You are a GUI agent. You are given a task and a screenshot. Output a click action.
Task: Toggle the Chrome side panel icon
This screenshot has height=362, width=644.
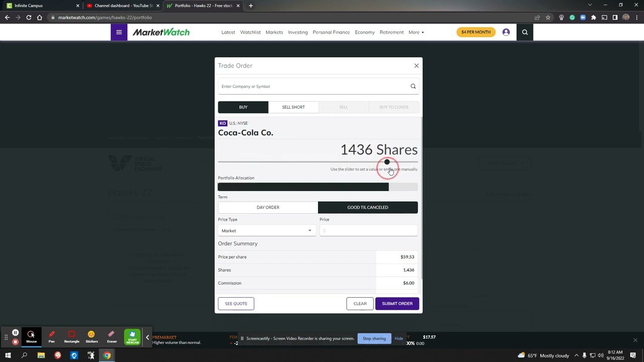(615, 18)
